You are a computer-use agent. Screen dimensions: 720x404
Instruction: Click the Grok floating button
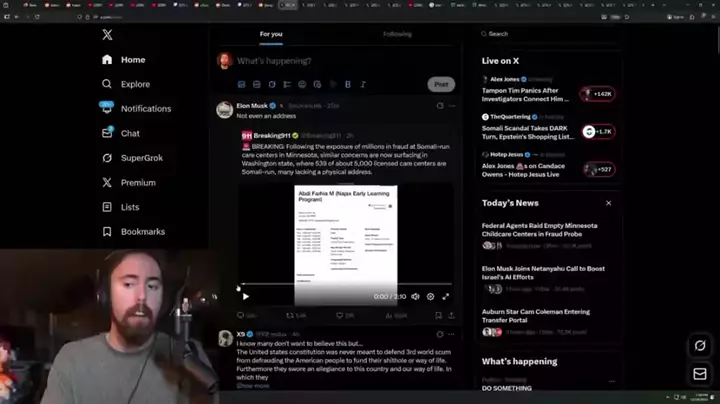coord(700,345)
